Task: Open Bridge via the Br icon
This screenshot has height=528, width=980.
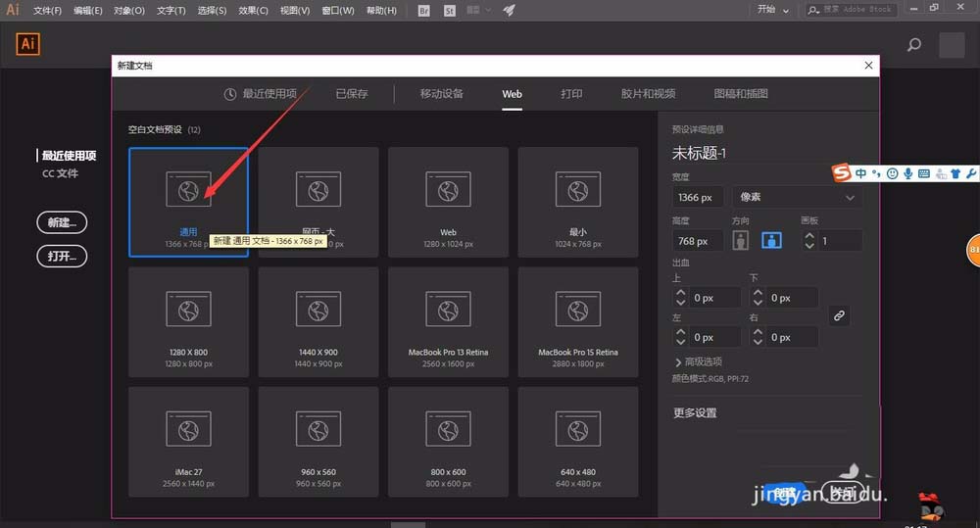Action: tap(423, 11)
